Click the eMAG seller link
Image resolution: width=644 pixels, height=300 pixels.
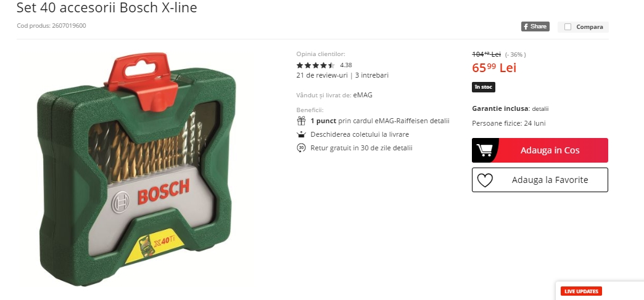pyautogui.click(x=363, y=95)
